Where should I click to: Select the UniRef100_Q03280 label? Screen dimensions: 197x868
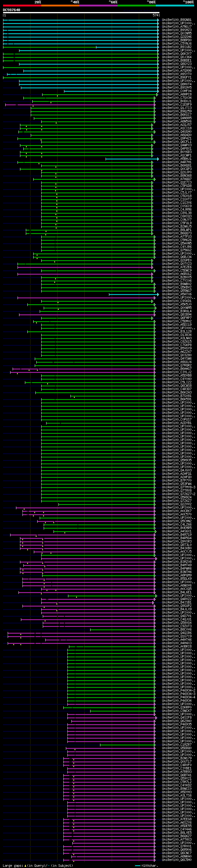[177, 355]
